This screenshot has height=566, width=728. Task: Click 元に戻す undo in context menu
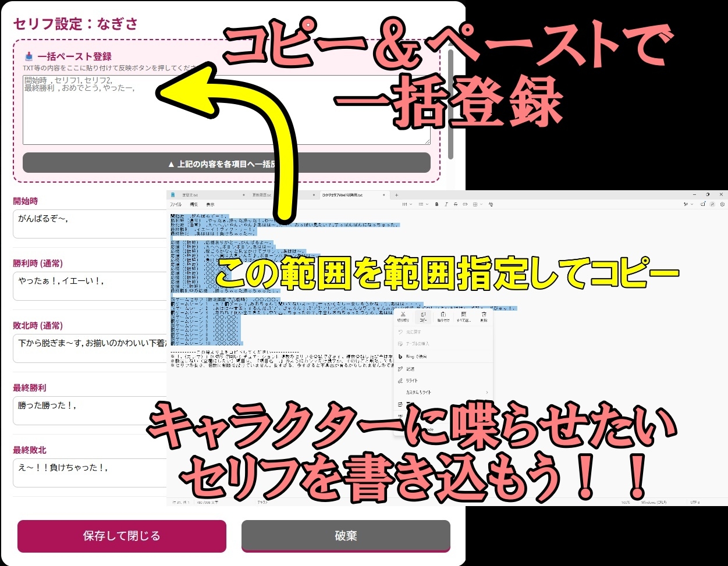click(x=443, y=332)
